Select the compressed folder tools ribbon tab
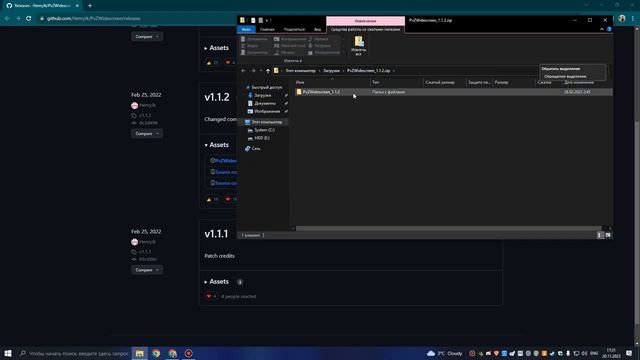The width and height of the screenshot is (640, 360). (x=365, y=29)
